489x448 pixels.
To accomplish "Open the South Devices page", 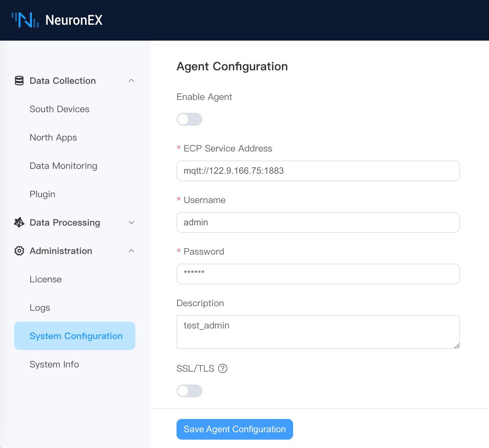I will [x=59, y=109].
